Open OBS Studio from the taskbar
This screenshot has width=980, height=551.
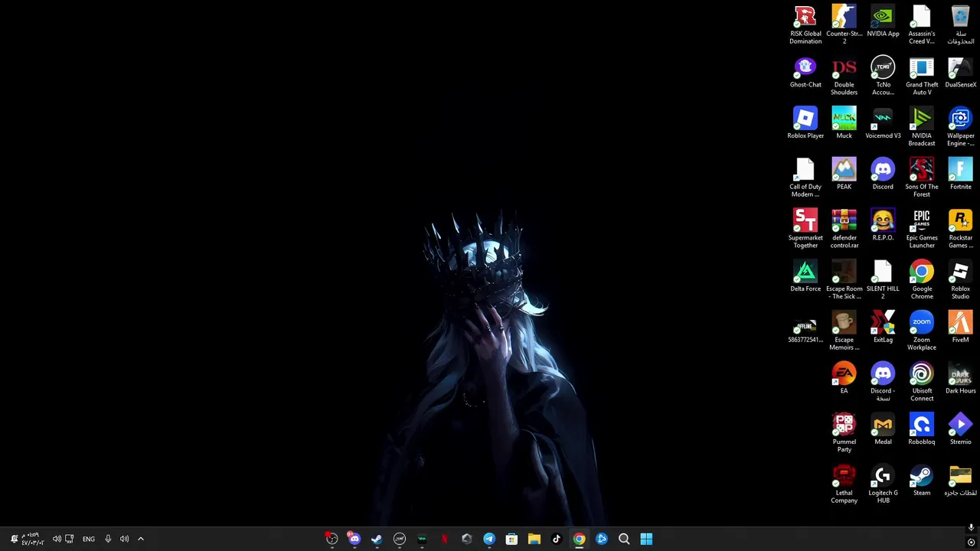(x=332, y=539)
